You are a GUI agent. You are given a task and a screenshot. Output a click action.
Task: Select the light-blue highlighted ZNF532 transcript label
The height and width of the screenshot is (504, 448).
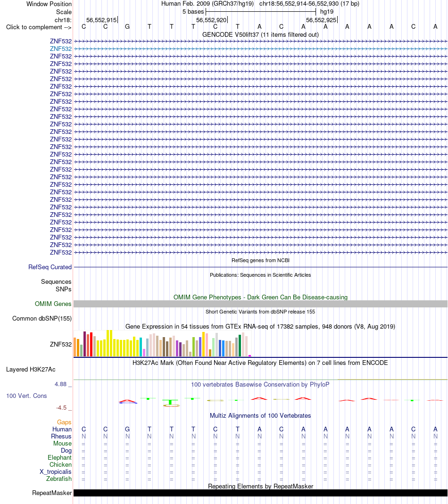(x=60, y=49)
